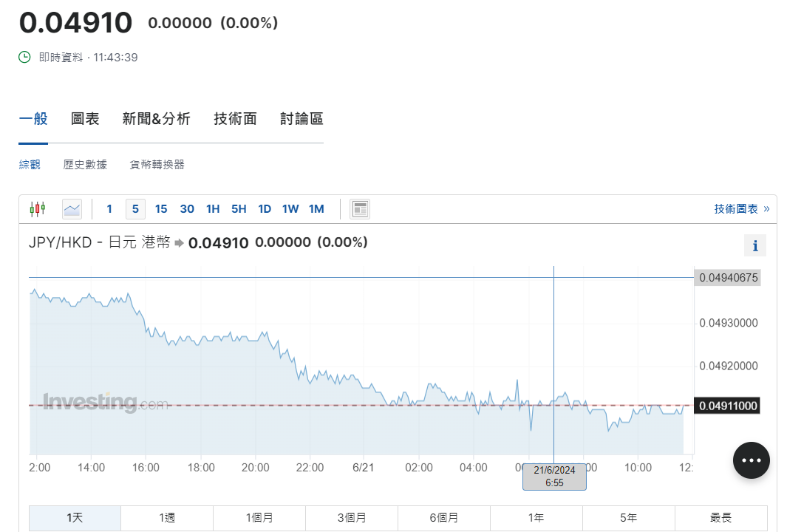Open the floating three-dots menu button

pyautogui.click(x=751, y=460)
